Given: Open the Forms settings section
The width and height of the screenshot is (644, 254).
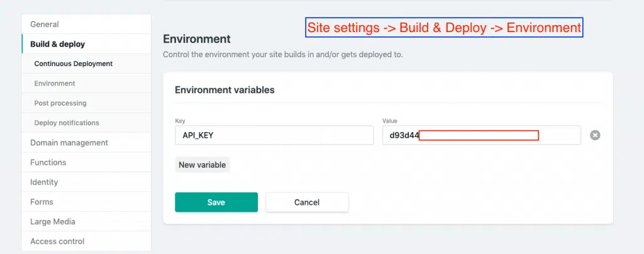Looking at the screenshot, I should tap(42, 202).
